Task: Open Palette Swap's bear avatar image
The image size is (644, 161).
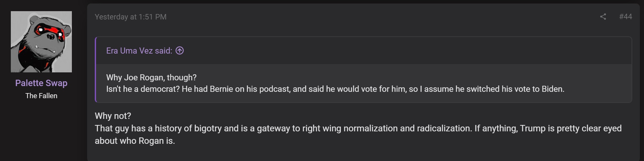Action: pyautogui.click(x=41, y=42)
